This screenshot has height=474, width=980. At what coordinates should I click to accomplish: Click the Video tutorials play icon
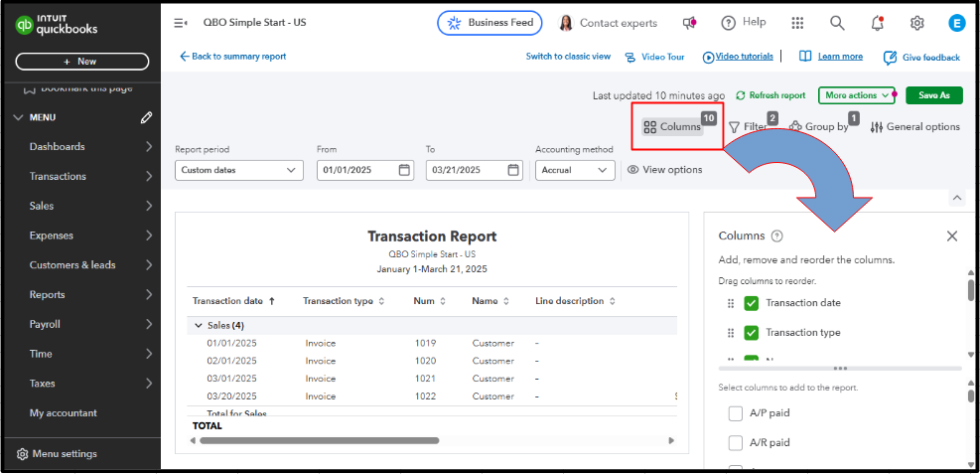pos(708,57)
